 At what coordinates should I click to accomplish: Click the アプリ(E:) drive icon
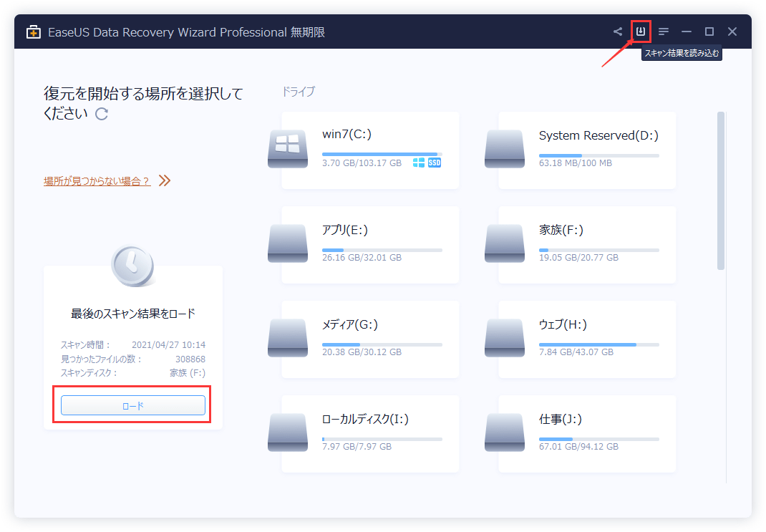[x=288, y=243]
